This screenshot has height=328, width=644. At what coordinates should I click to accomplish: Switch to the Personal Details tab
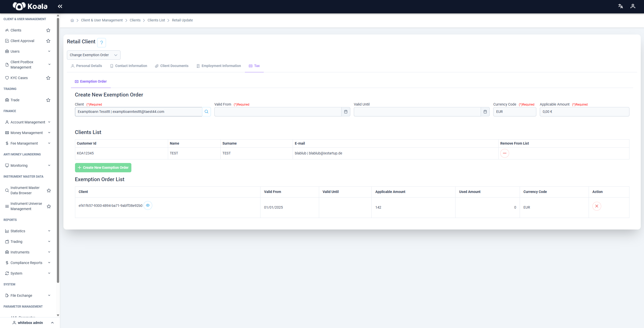coord(86,66)
